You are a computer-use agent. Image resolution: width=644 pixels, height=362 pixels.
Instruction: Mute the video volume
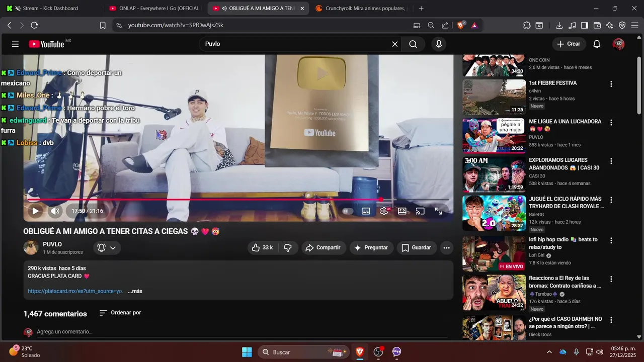pyautogui.click(x=55, y=211)
